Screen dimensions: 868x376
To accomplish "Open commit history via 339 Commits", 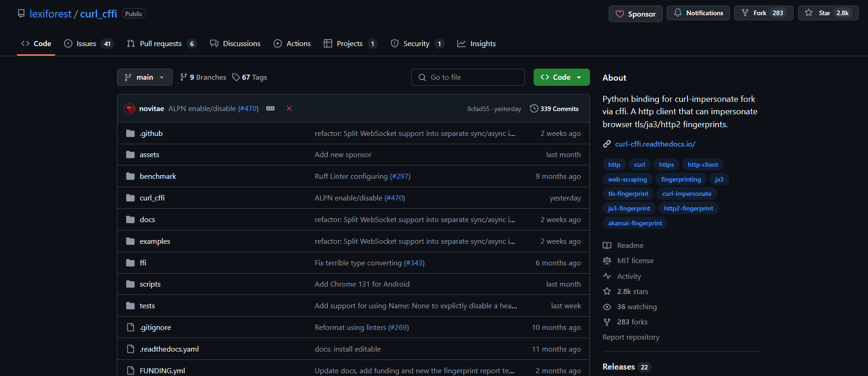I will click(x=554, y=109).
